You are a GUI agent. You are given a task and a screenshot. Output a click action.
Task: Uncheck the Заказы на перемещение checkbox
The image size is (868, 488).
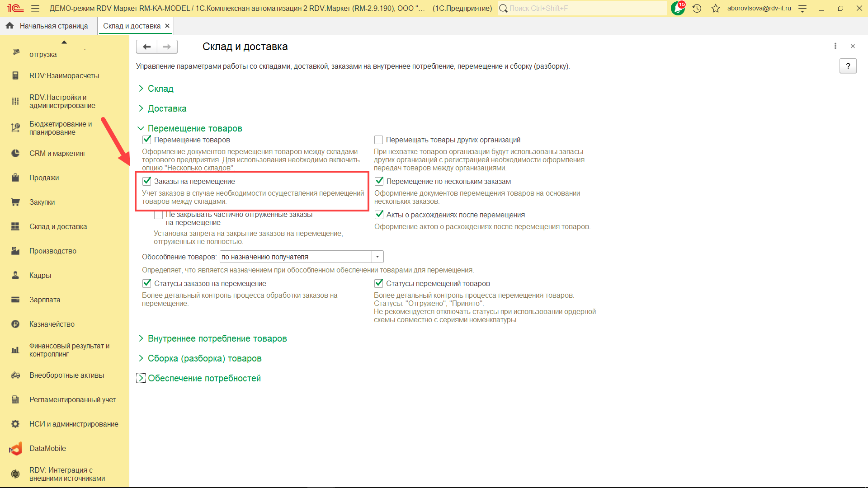[x=147, y=181]
